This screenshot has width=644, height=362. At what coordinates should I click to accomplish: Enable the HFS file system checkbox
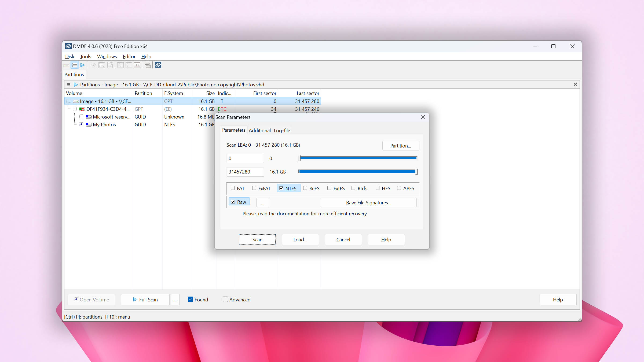click(x=378, y=188)
